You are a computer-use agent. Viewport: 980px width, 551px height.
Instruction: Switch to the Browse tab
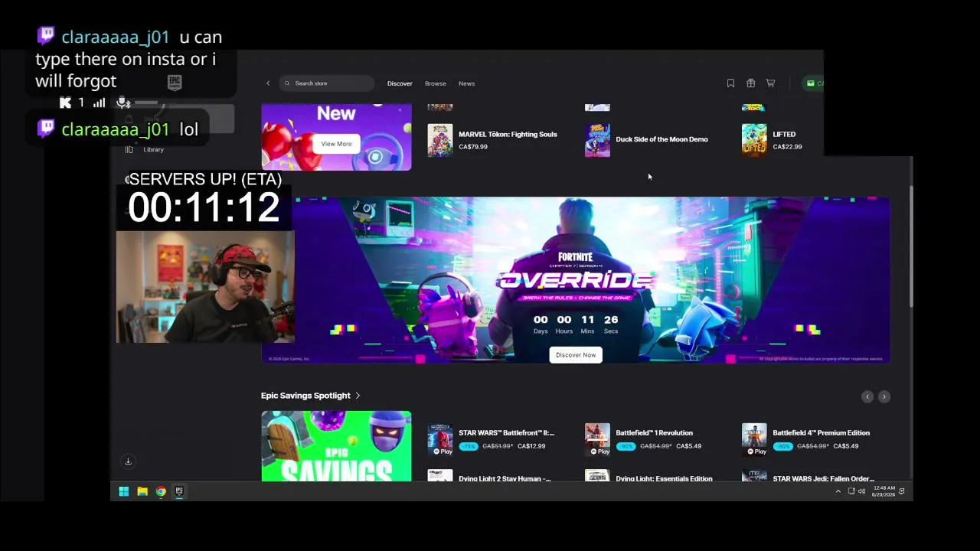point(435,83)
